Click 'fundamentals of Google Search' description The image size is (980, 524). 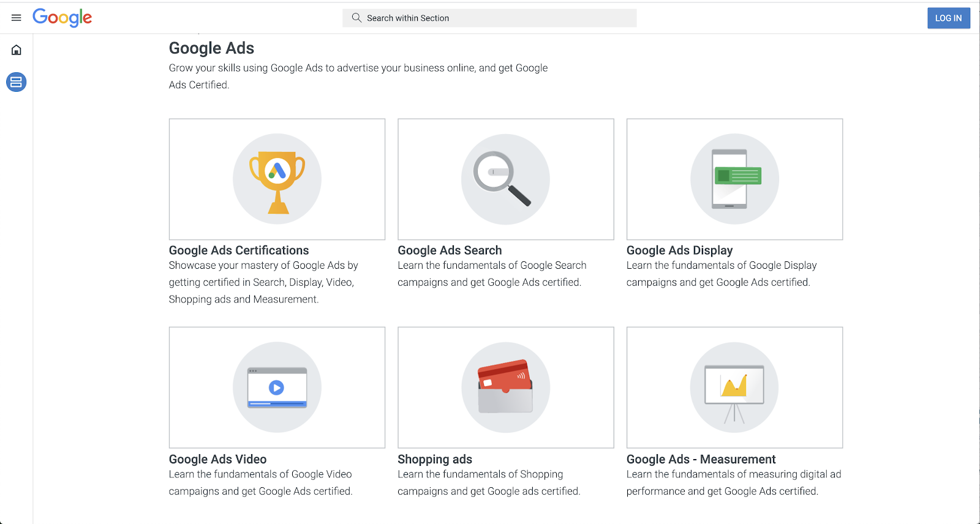click(492, 274)
